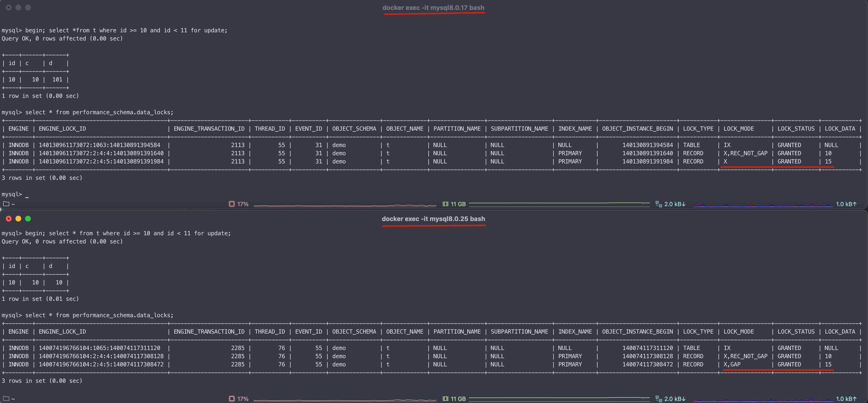This screenshot has height=403, width=868.
Task: Click the memory icon next to 11 GB, top window
Action: coord(446,204)
